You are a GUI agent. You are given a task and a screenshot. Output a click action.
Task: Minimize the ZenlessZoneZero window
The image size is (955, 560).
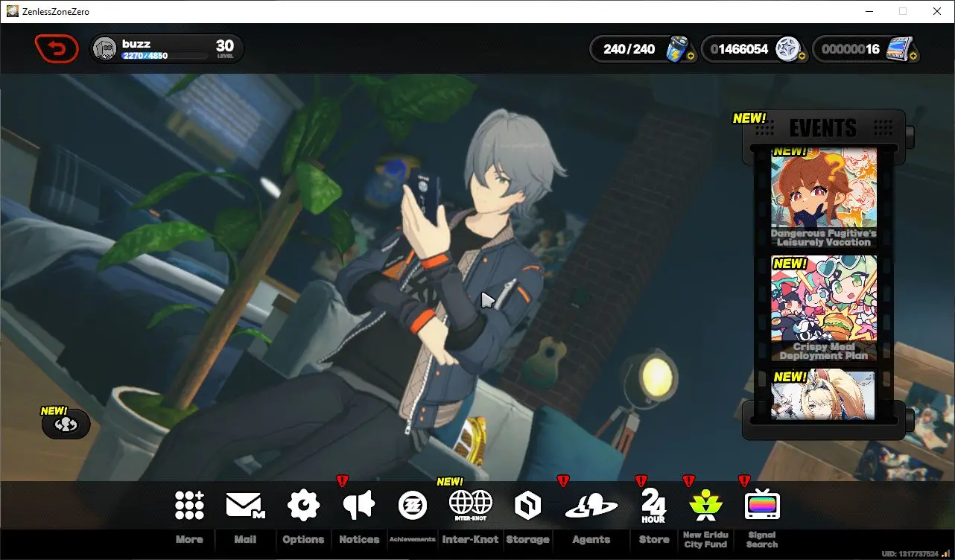pyautogui.click(x=869, y=11)
